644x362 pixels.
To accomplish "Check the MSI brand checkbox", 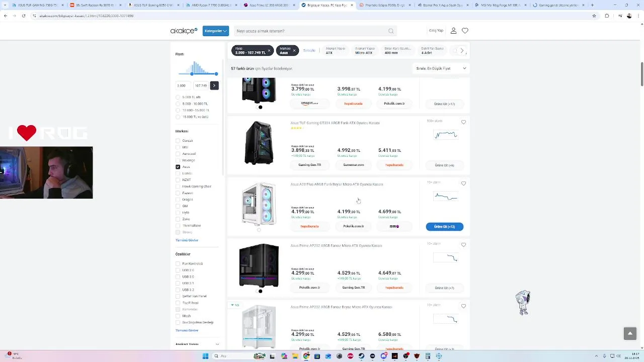I will click(178, 147).
